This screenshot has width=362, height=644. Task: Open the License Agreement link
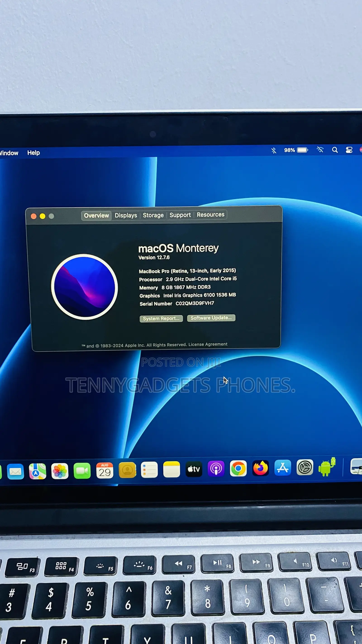click(x=208, y=344)
